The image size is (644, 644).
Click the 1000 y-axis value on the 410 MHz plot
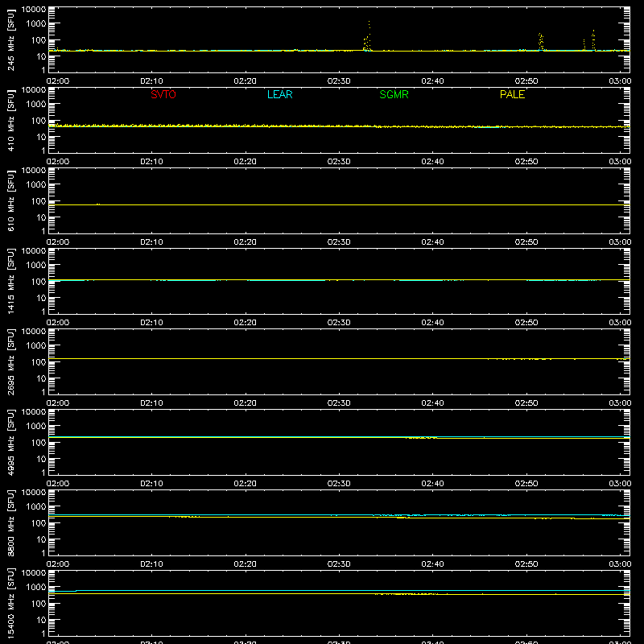pos(36,105)
